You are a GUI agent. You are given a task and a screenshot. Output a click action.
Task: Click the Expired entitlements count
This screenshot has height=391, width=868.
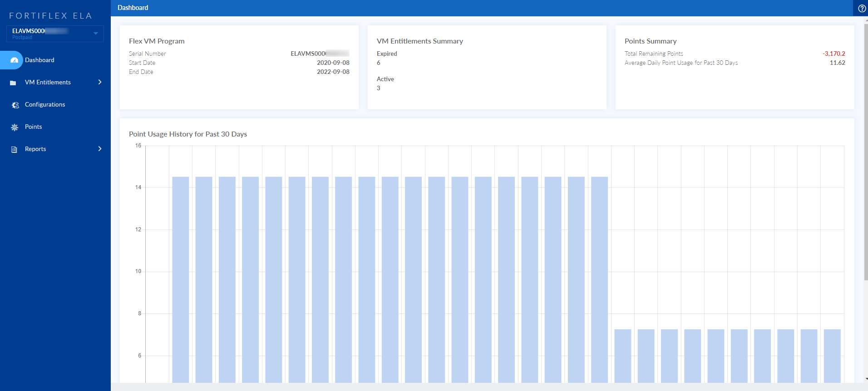click(379, 63)
